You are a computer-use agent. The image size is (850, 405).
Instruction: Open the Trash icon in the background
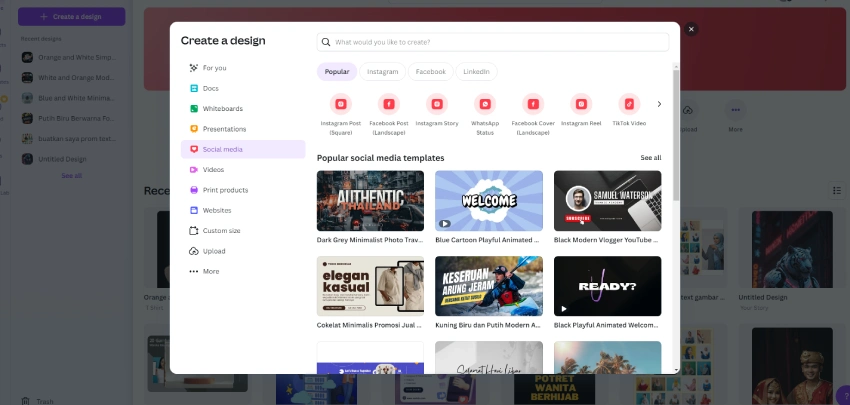tap(25, 401)
